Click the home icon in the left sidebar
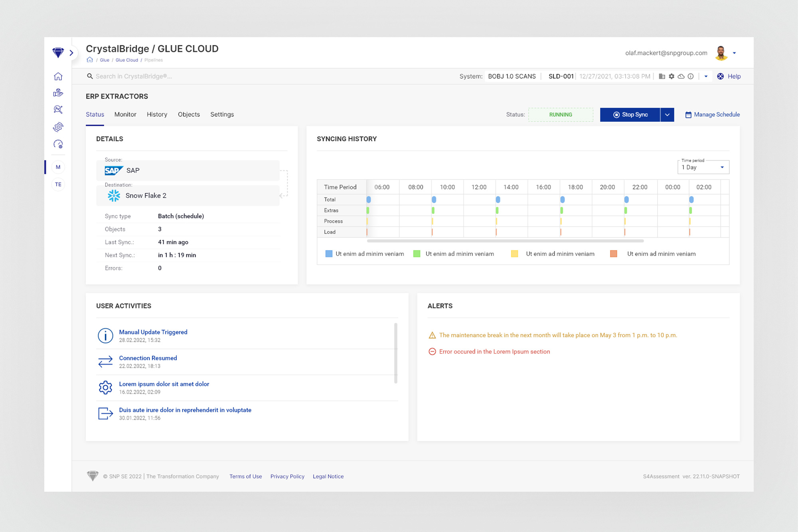The height and width of the screenshot is (532, 798). pyautogui.click(x=58, y=76)
